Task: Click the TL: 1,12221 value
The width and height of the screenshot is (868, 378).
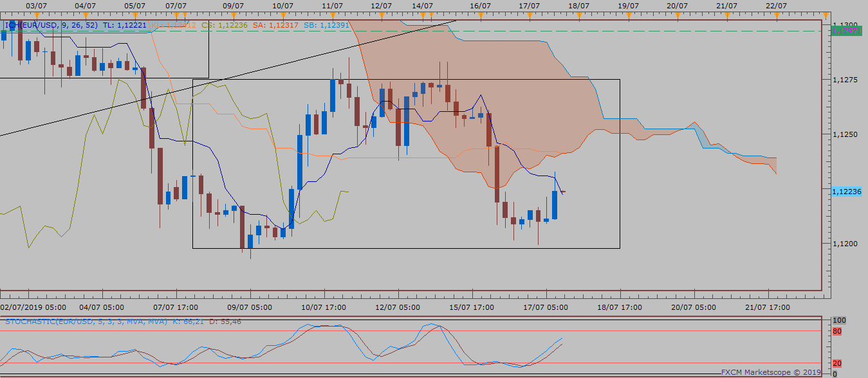Action: point(124,25)
